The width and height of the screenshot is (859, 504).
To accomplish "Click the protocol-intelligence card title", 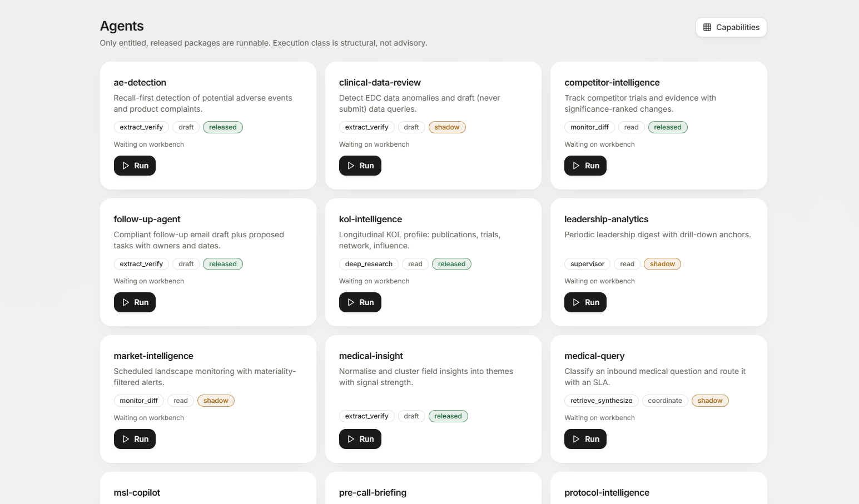I will click(x=607, y=492).
